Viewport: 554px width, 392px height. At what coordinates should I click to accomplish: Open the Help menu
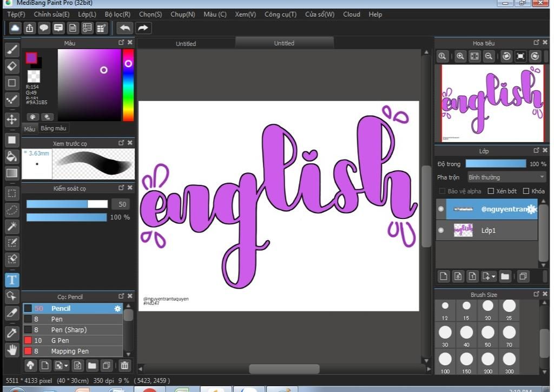click(375, 15)
